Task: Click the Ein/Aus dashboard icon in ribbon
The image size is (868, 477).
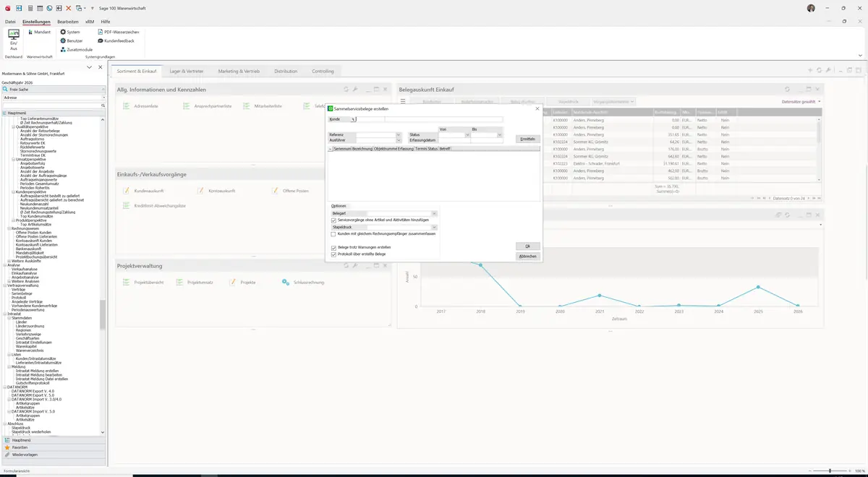Action: point(13,40)
